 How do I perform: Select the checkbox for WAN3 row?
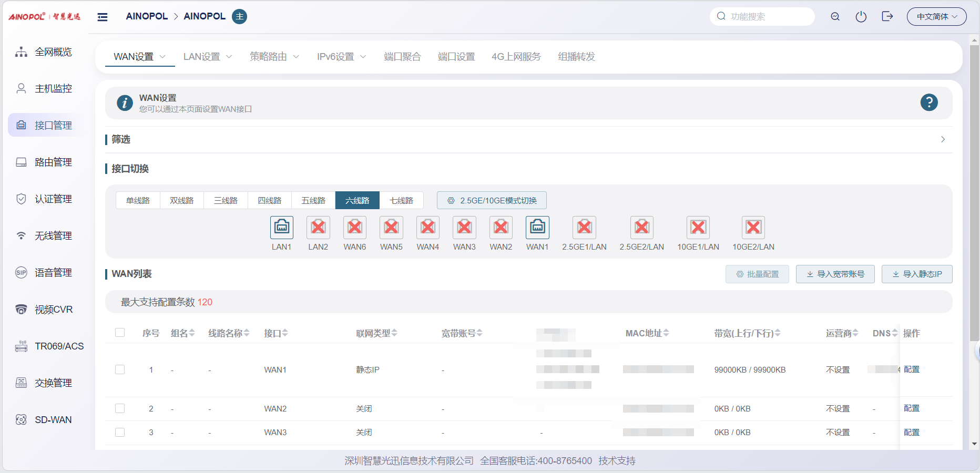120,432
